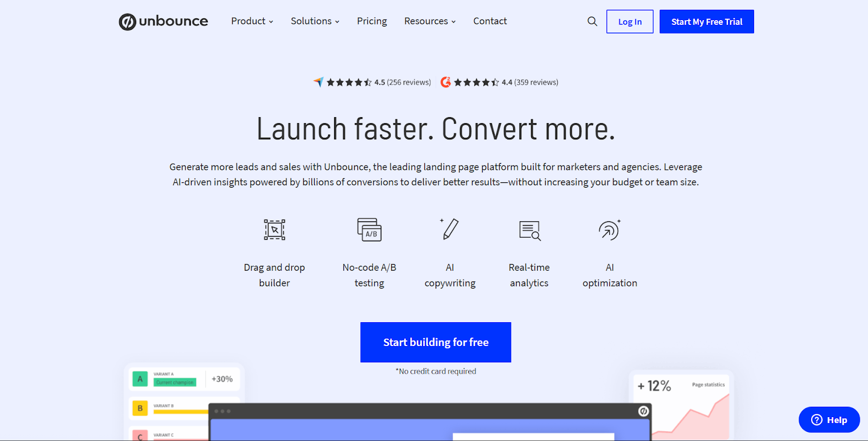Click the 'Launch faster. Convert more.' headline
This screenshot has height=441, width=868.
click(436, 129)
